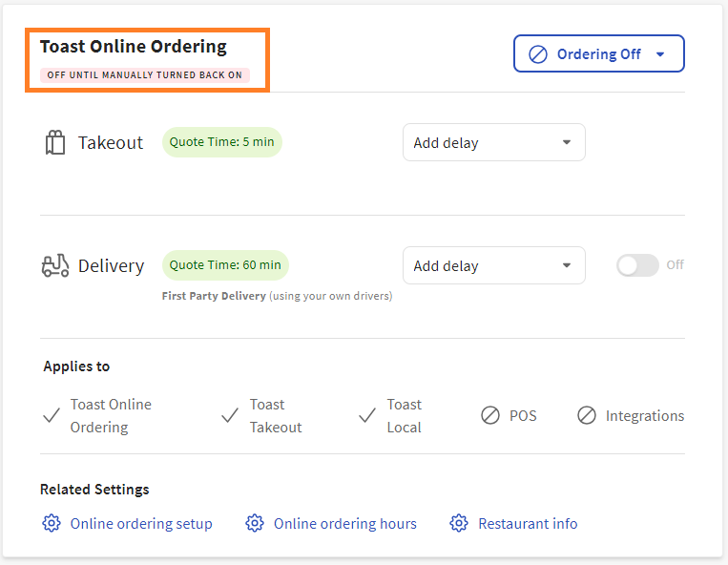The image size is (728, 565).
Task: Click the gear icon beside Online ordering setup
Action: pyautogui.click(x=52, y=523)
